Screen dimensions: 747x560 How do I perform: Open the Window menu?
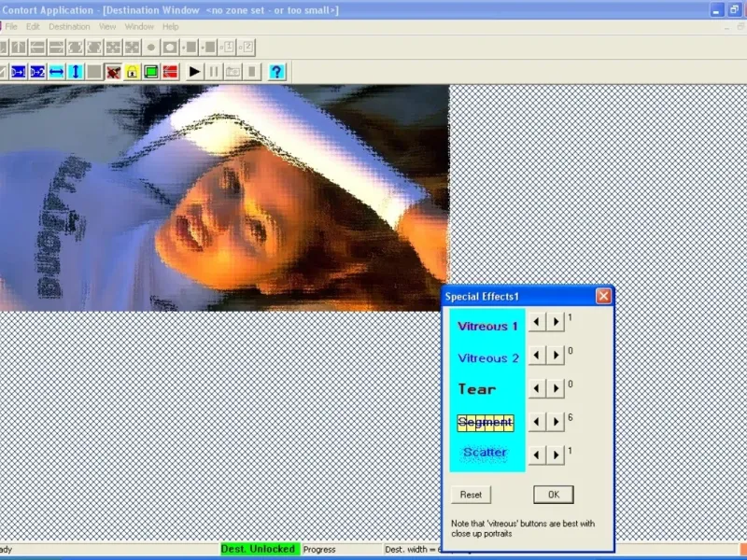tap(139, 26)
